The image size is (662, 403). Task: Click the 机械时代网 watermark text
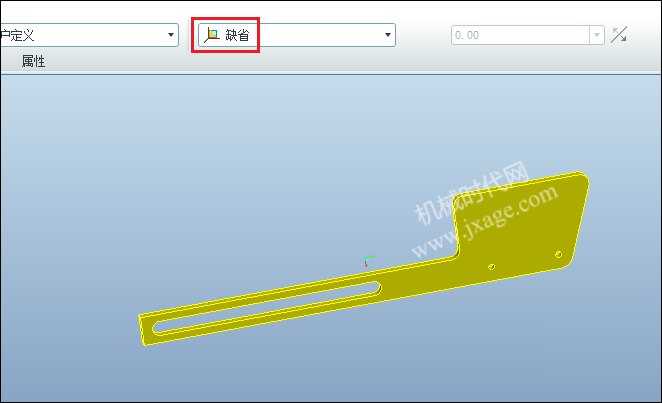(x=472, y=192)
